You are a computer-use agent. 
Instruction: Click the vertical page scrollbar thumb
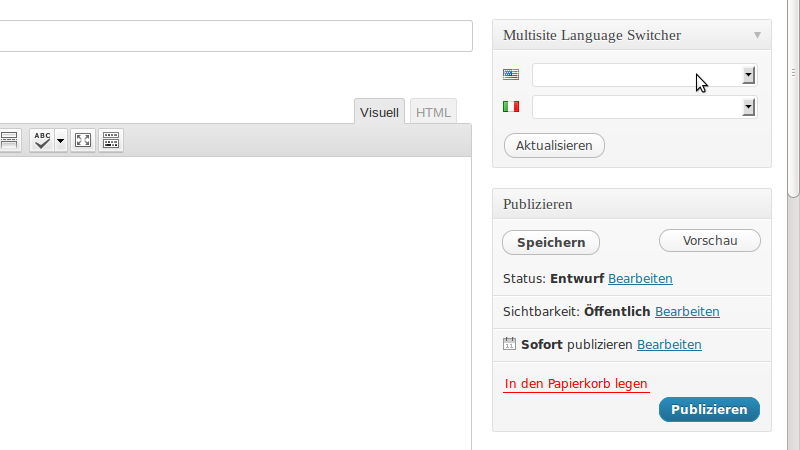point(793,98)
